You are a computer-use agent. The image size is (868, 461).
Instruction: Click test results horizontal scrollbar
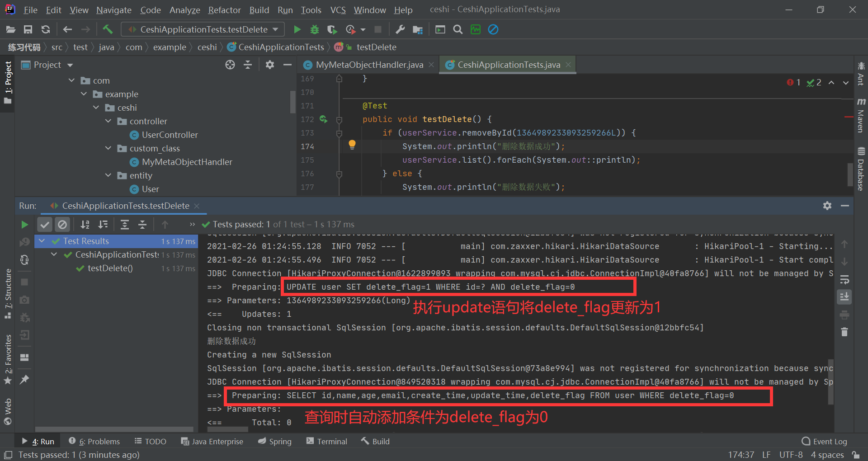point(114,429)
